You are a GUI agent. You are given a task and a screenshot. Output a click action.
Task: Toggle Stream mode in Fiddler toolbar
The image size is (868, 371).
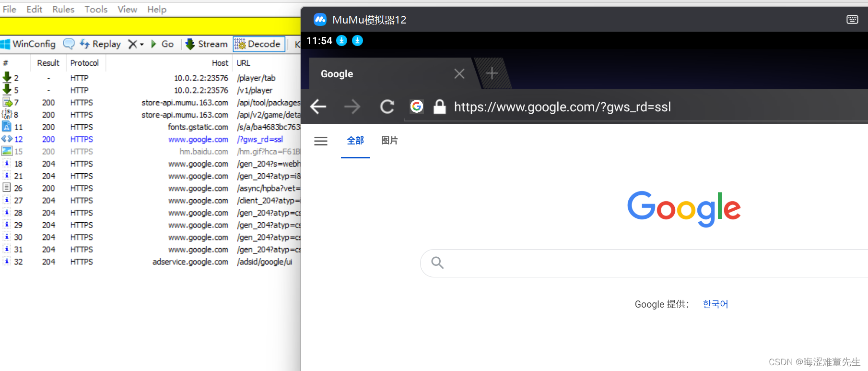click(206, 44)
